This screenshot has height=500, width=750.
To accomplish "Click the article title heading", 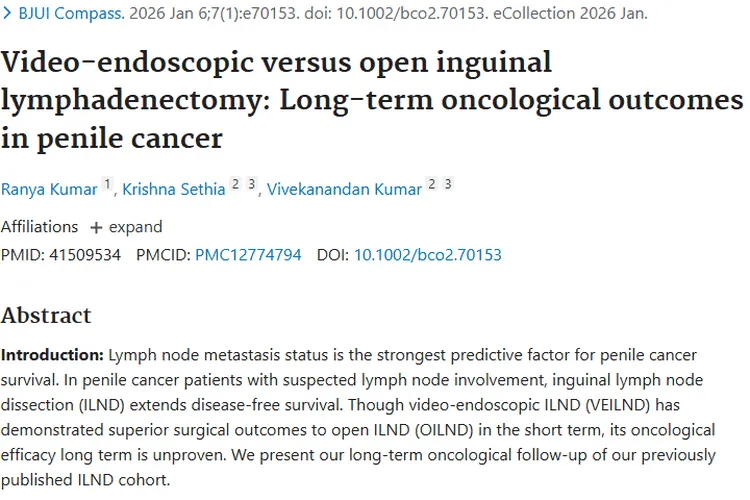I will [372, 99].
